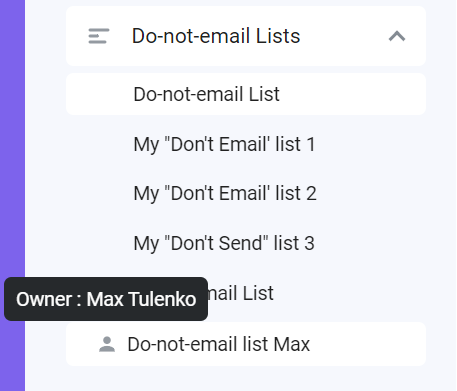This screenshot has height=391, width=457.
Task: Click the word "Lists" in section header
Action: tap(278, 36)
